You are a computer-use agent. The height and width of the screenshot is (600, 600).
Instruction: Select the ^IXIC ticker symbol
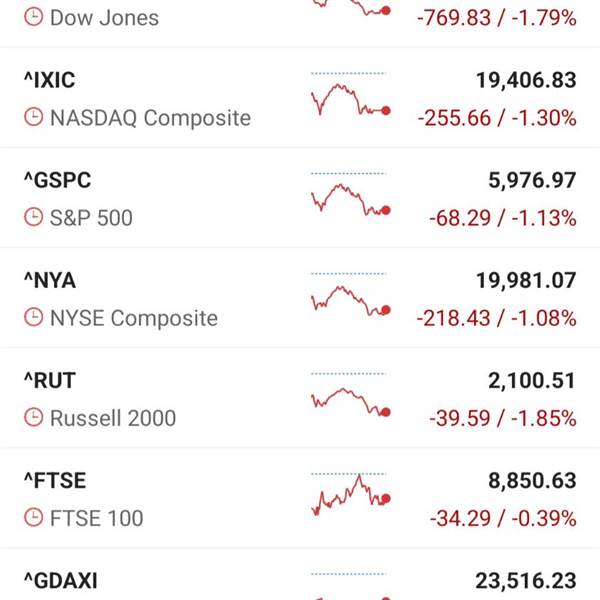50,80
